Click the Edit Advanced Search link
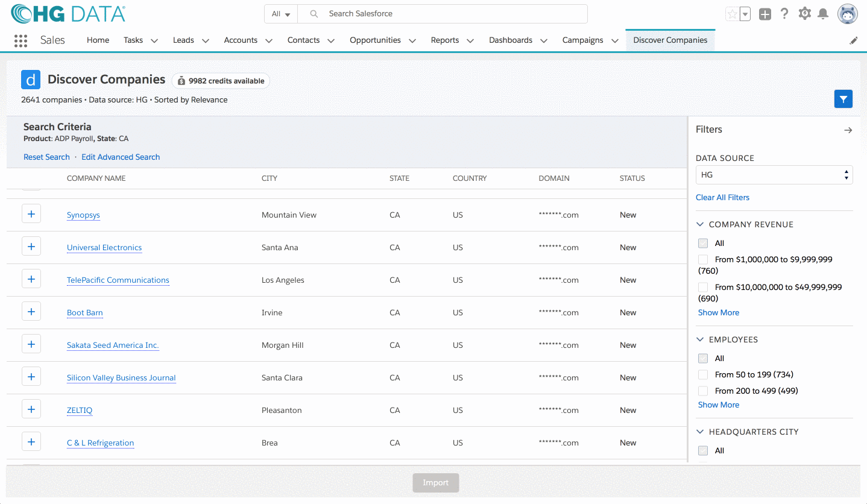 click(x=121, y=157)
